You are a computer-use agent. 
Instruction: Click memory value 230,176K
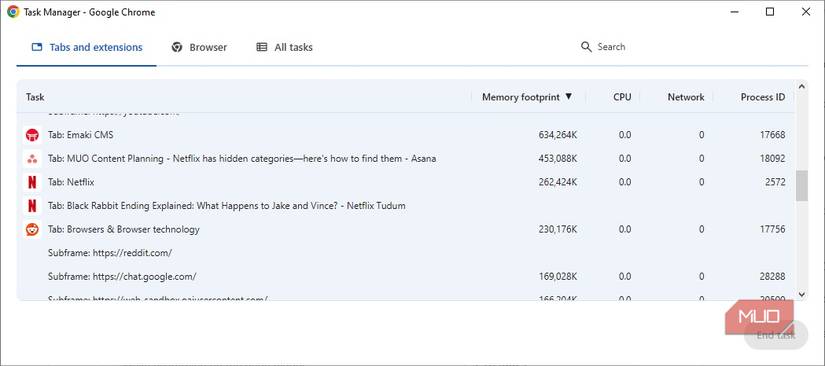pyautogui.click(x=558, y=230)
